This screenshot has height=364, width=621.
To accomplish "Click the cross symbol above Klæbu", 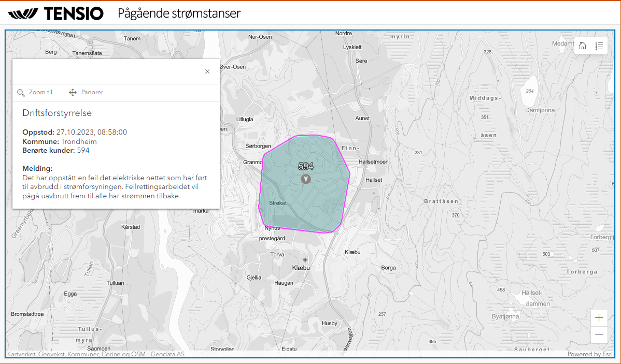I will pyautogui.click(x=305, y=259).
